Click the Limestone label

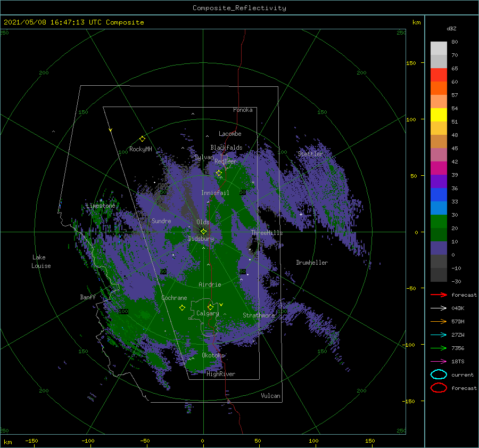coord(101,206)
